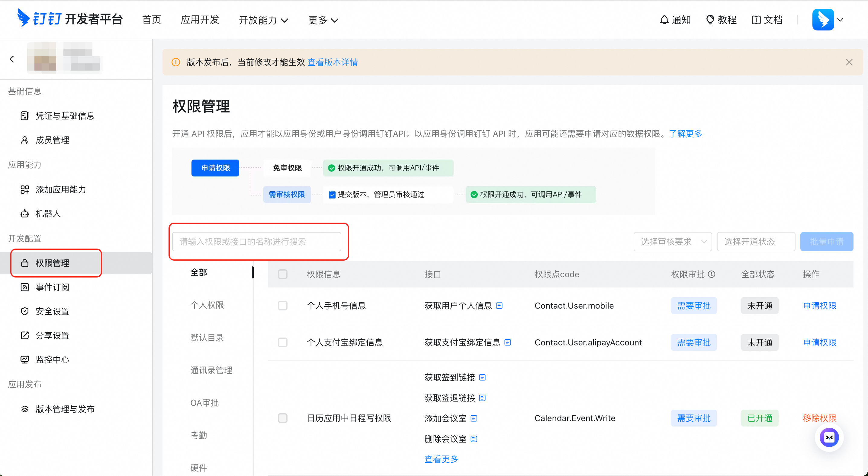Switch to the 个人权限 category tab

coord(207,305)
